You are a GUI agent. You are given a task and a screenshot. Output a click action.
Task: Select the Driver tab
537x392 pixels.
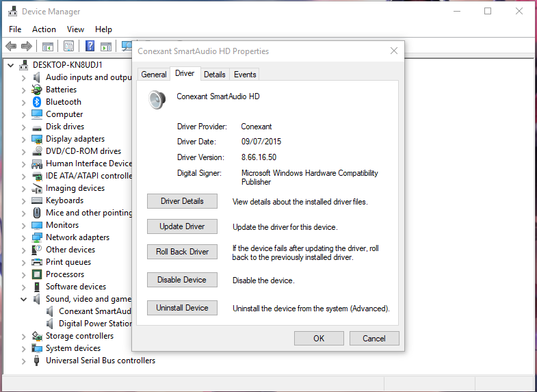click(185, 73)
